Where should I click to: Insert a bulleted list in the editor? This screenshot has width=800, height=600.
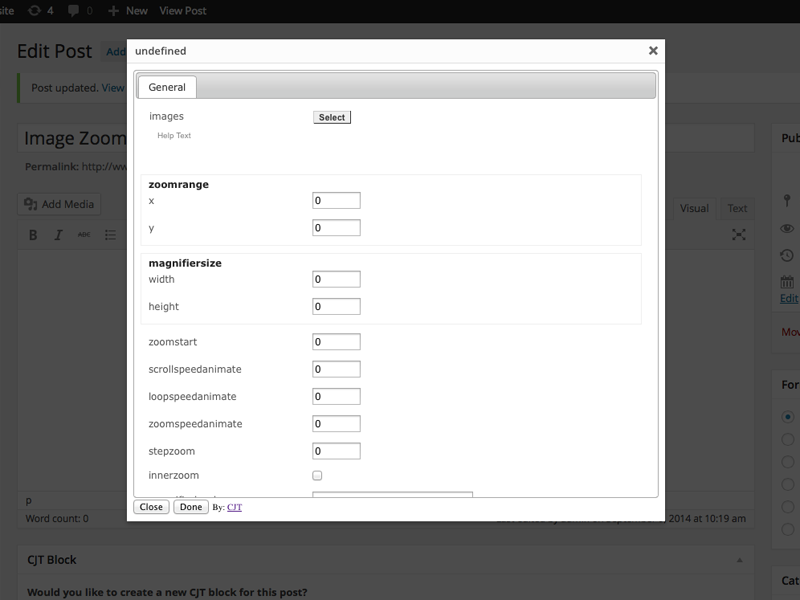click(110, 235)
